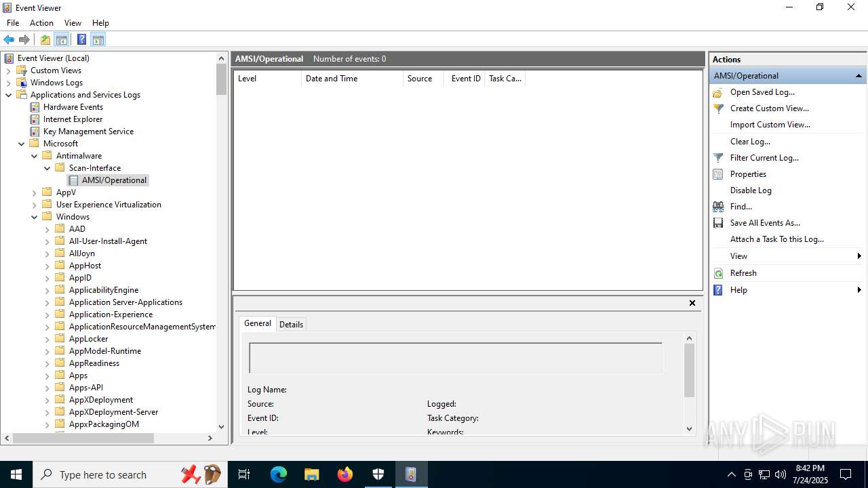Click the green Refresh icon
This screenshot has width=868, height=488.
[718, 273]
